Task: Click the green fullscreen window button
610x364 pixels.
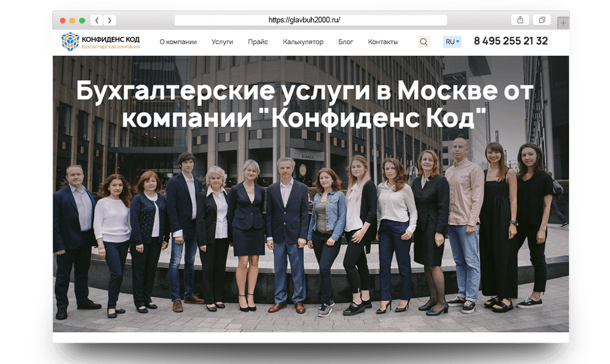Action: (x=82, y=21)
